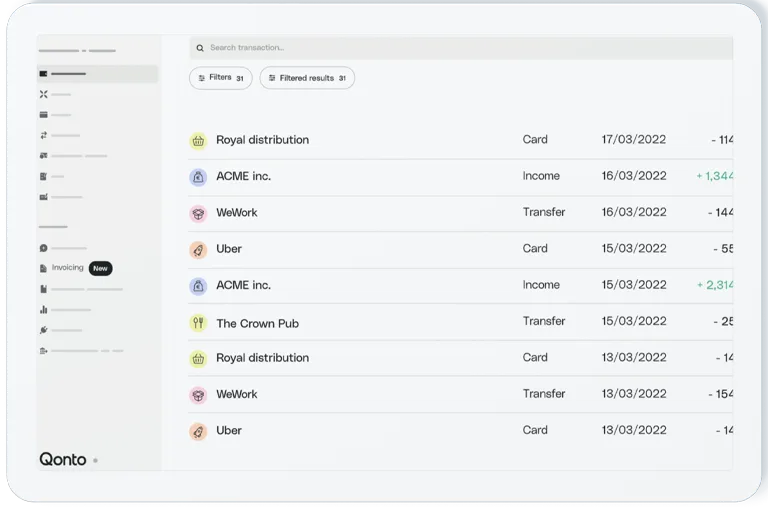Open the Filtered results button
Viewport: 768px width, 507px height.
coord(307,78)
